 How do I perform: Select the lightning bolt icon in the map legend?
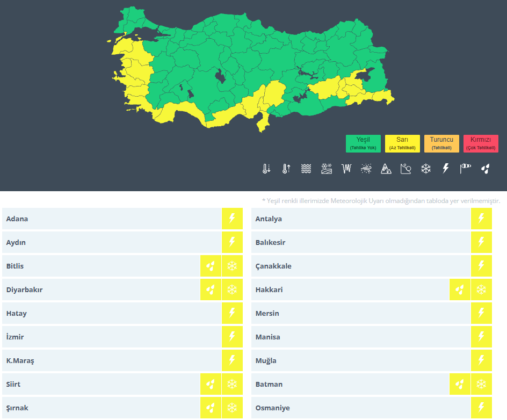(445, 169)
